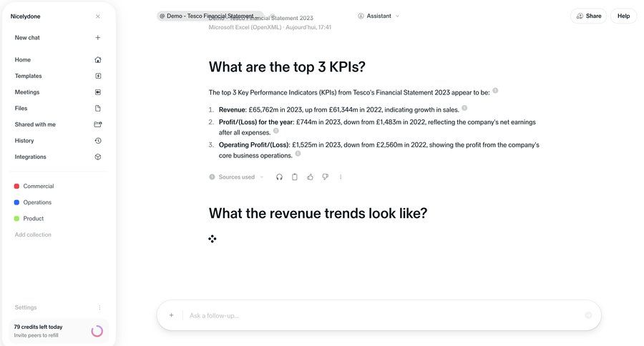Open Home via its house icon
This screenshot has width=644, height=346.
point(98,59)
